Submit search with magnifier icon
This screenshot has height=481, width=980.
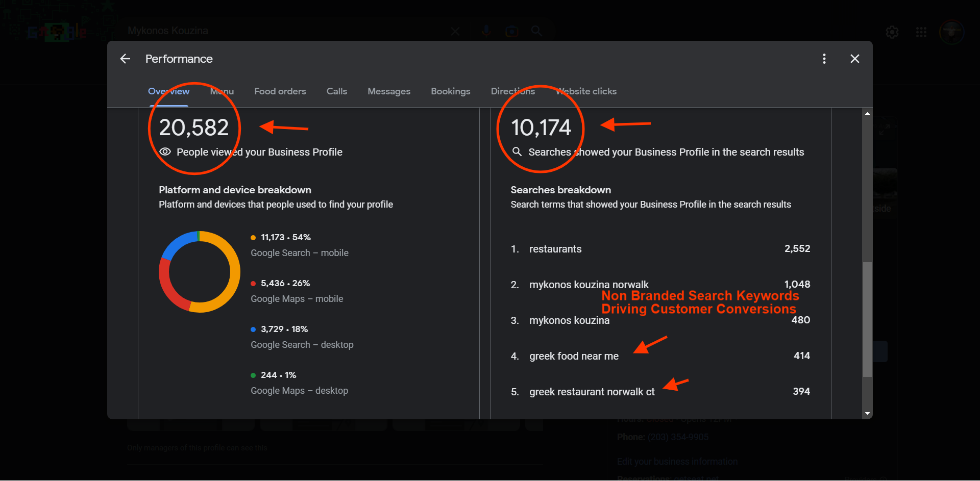(536, 31)
